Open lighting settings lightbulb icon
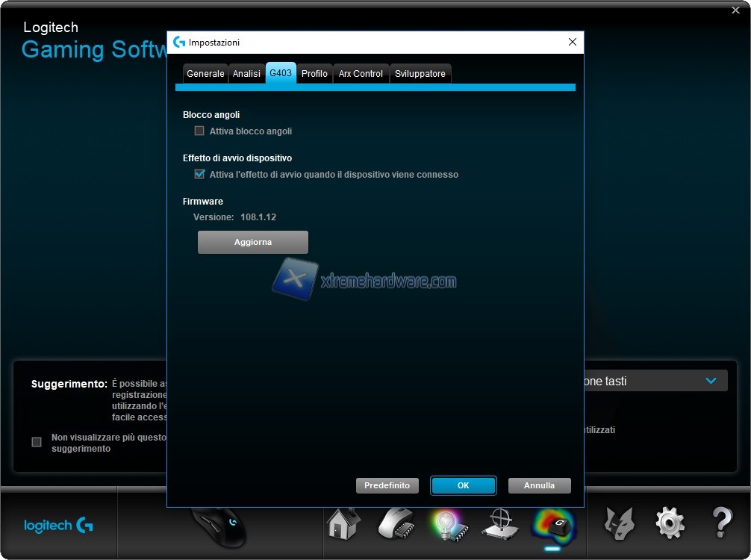This screenshot has height=560, width=751. (448, 524)
